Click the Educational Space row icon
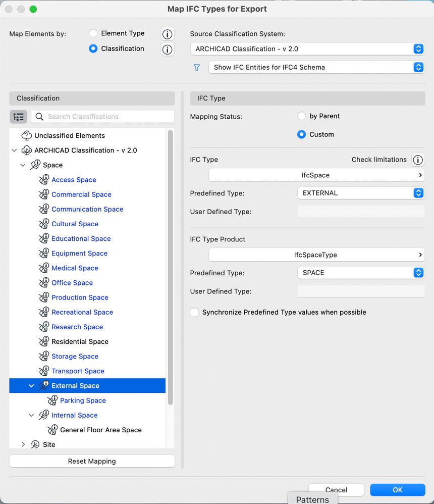 pos(44,239)
